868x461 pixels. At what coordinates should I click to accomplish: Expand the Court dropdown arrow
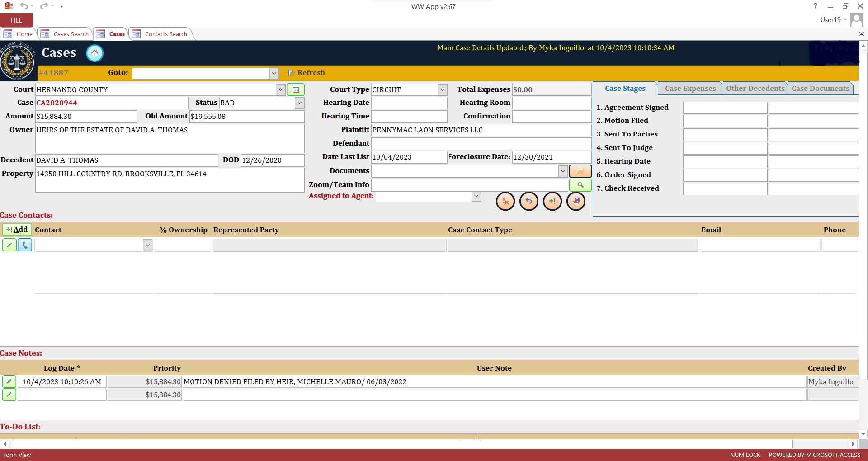[280, 89]
